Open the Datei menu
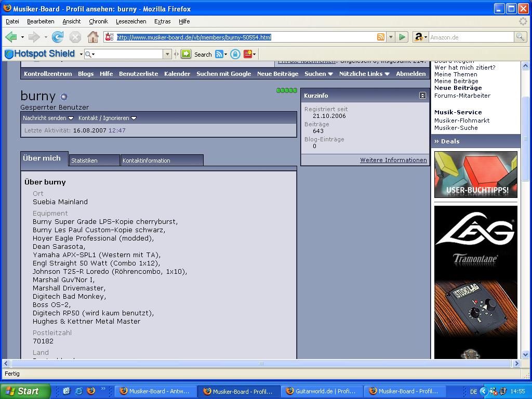The height and width of the screenshot is (399, 532). click(x=12, y=21)
